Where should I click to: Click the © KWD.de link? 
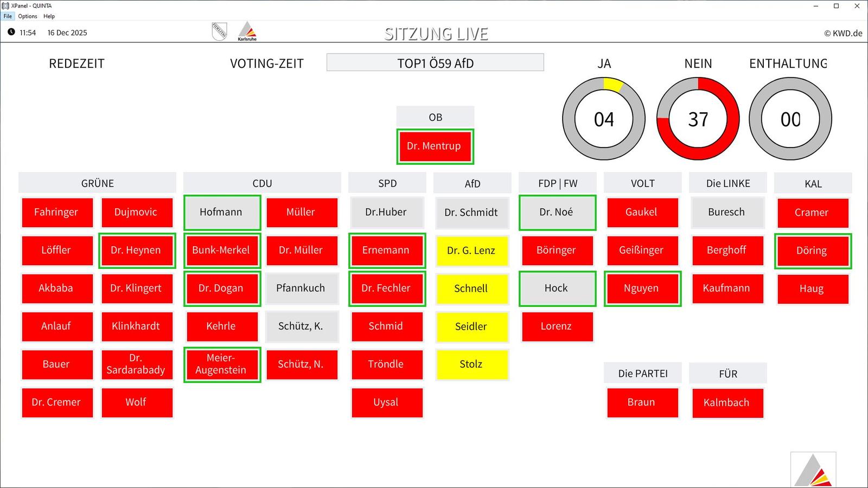(843, 33)
